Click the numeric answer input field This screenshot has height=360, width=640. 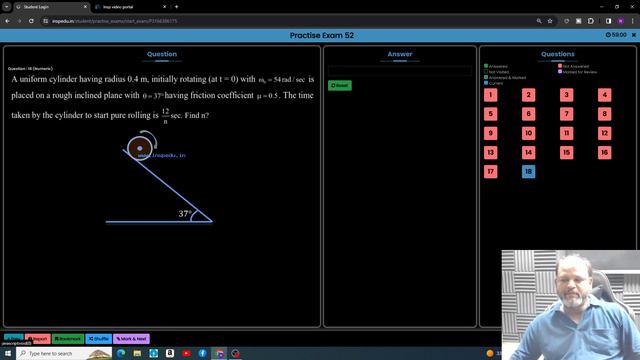(x=400, y=71)
